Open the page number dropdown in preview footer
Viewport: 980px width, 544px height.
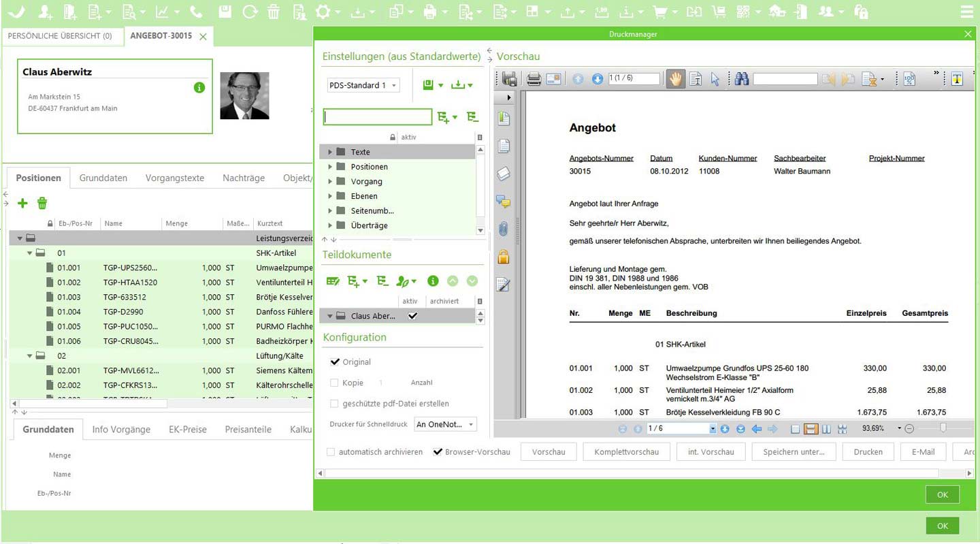pyautogui.click(x=713, y=429)
